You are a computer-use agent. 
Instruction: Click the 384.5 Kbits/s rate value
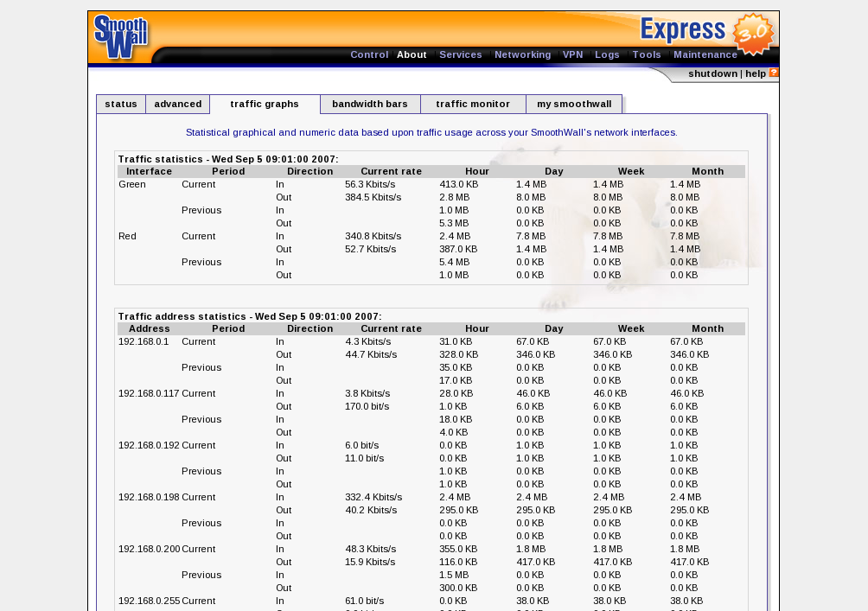pos(373,198)
